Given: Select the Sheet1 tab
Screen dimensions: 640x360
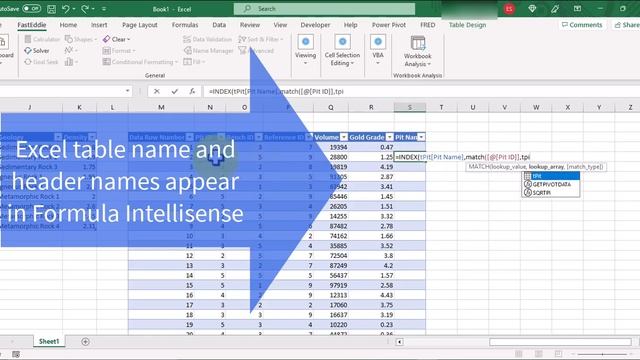Looking at the screenshot, I should [49, 342].
